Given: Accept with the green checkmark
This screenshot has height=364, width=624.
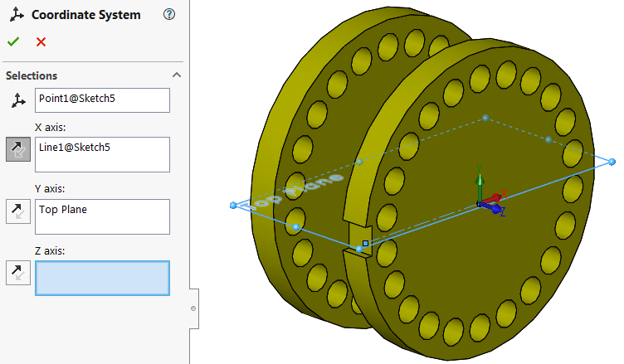Looking at the screenshot, I should point(13,41).
